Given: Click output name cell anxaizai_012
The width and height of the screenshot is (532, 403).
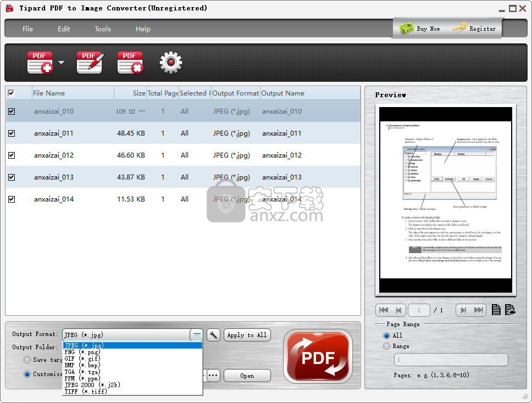Looking at the screenshot, I should point(281,155).
